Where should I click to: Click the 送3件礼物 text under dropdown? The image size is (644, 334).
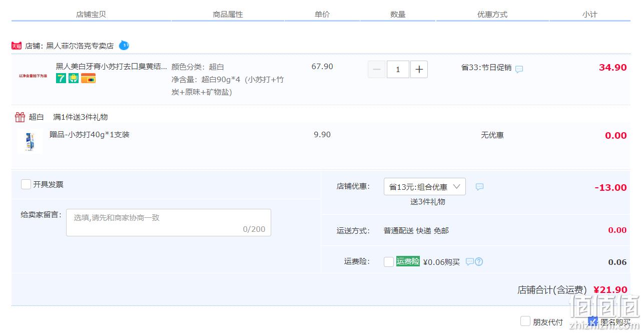pyautogui.click(x=428, y=202)
